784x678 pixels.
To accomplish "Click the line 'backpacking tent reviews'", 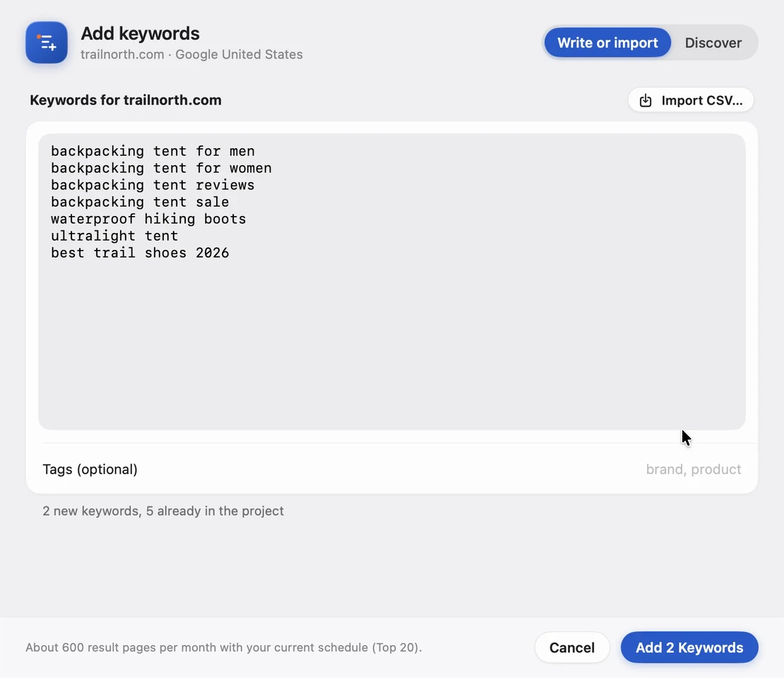I will coord(153,185).
